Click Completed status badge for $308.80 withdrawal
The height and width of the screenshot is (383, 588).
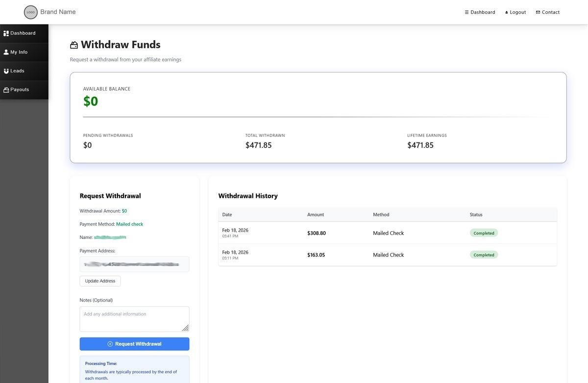coord(484,233)
